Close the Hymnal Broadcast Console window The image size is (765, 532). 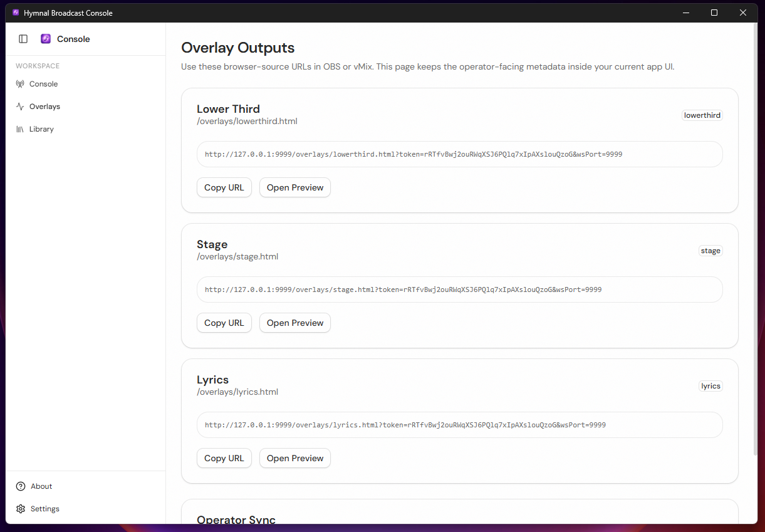coord(743,13)
